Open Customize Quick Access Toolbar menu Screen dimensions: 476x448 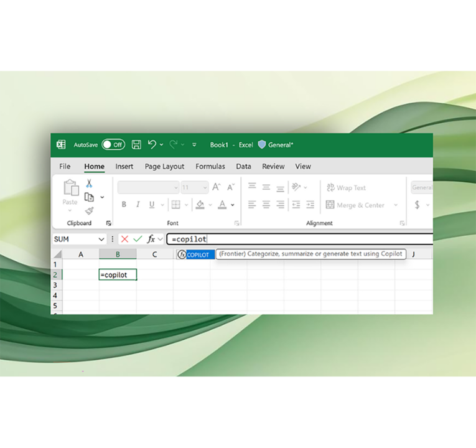pyautogui.click(x=194, y=145)
